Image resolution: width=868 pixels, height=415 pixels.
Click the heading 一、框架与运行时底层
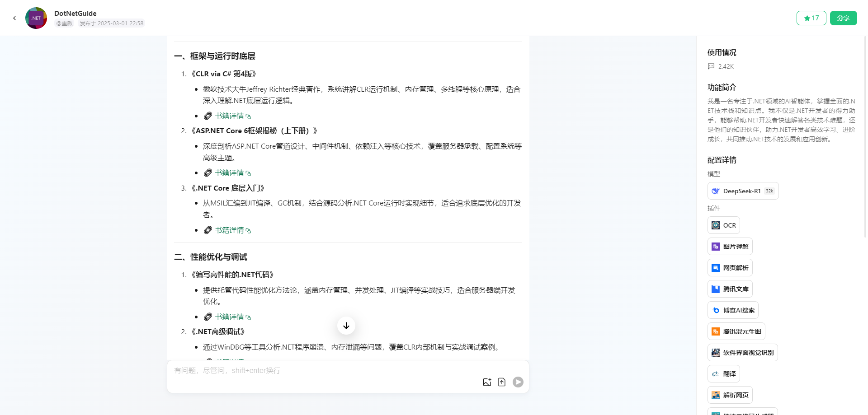coord(215,56)
